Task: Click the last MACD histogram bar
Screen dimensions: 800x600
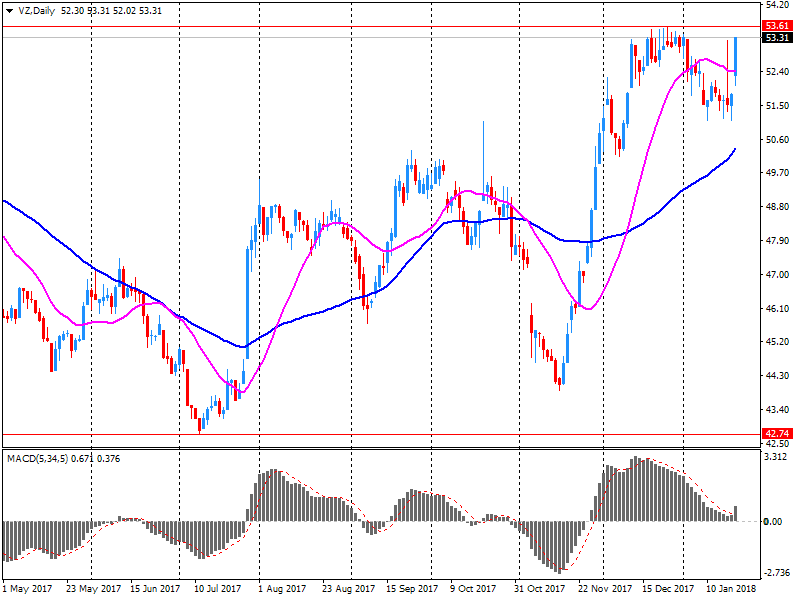Action: (735, 513)
